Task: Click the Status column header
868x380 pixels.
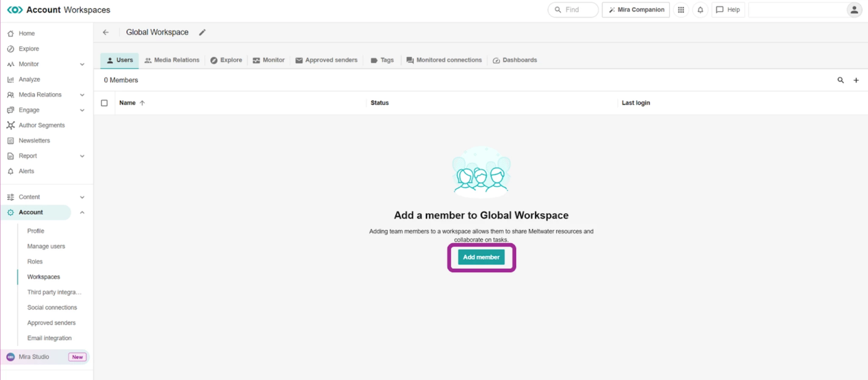Action: tap(379, 103)
